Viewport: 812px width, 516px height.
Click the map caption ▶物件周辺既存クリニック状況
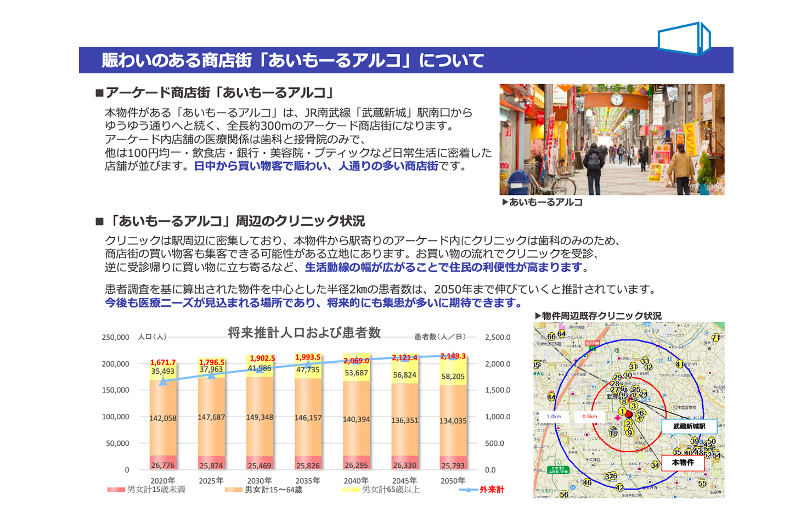click(598, 316)
